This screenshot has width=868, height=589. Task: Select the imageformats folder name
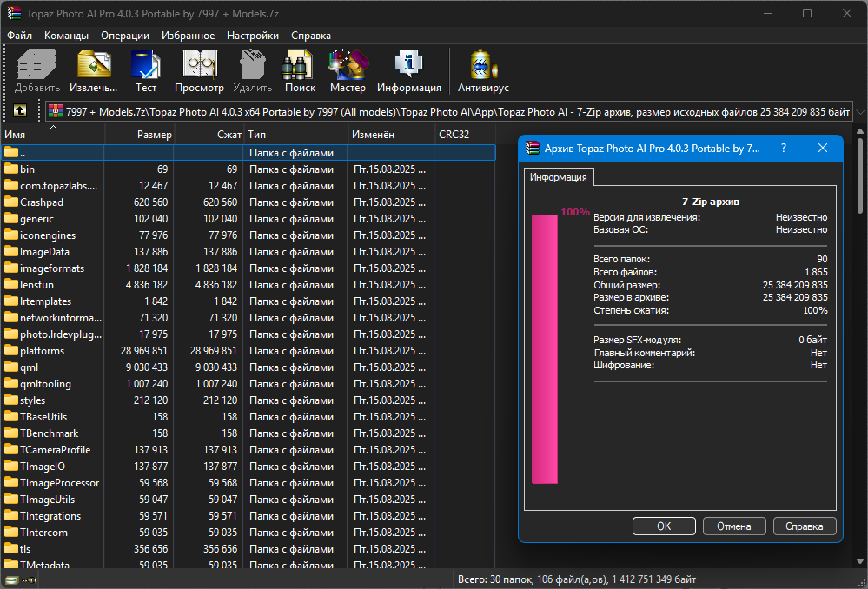[x=52, y=268]
